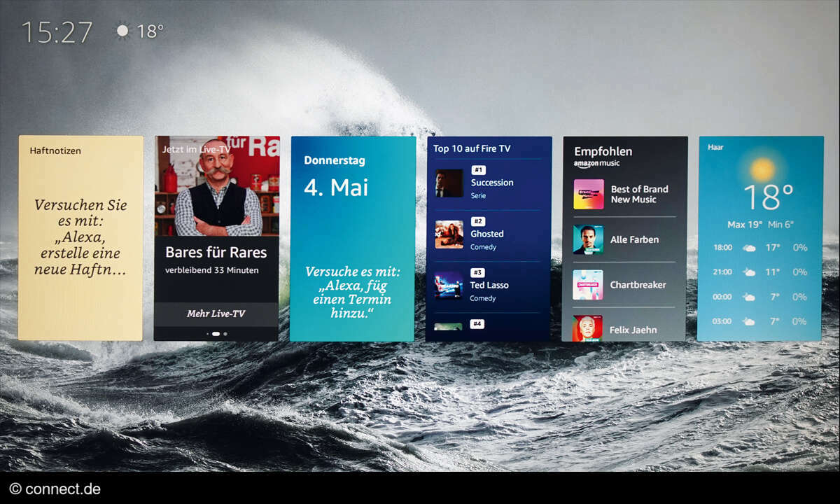Select Ted Lasso cover in Top 10
This screenshot has width=840, height=504.
449,286
